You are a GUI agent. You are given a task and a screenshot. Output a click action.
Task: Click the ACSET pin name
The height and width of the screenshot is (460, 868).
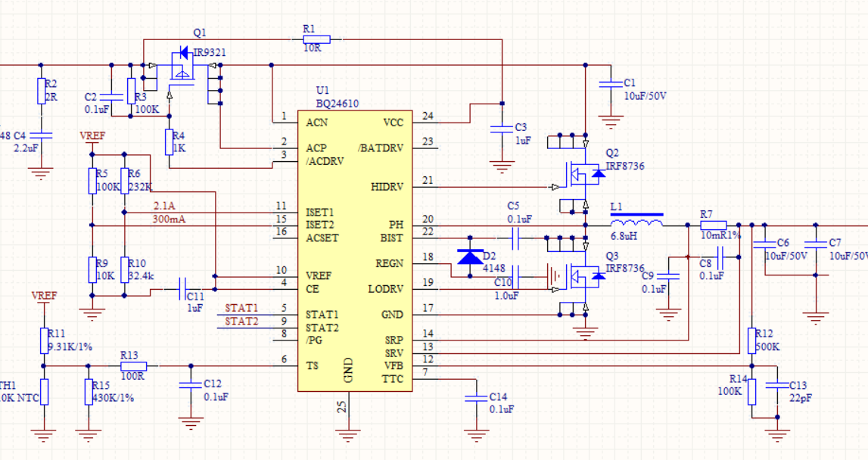click(x=322, y=238)
